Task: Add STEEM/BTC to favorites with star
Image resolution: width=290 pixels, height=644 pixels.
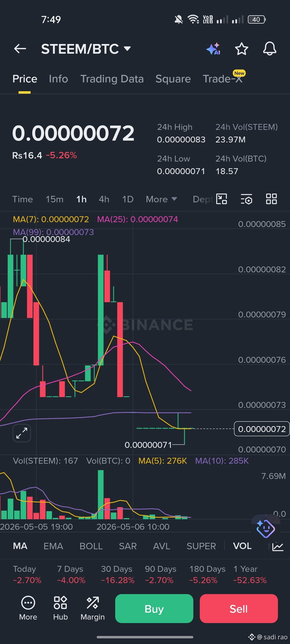Action: (x=241, y=49)
